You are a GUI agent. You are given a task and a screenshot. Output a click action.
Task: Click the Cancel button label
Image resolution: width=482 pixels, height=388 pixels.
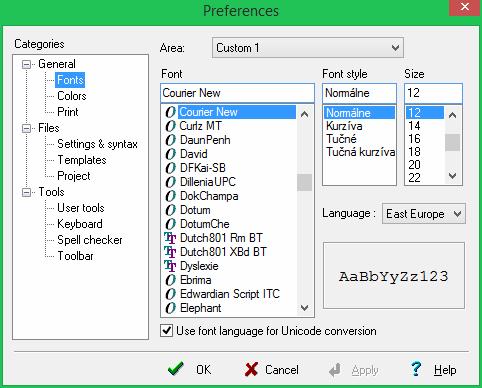[x=282, y=370]
